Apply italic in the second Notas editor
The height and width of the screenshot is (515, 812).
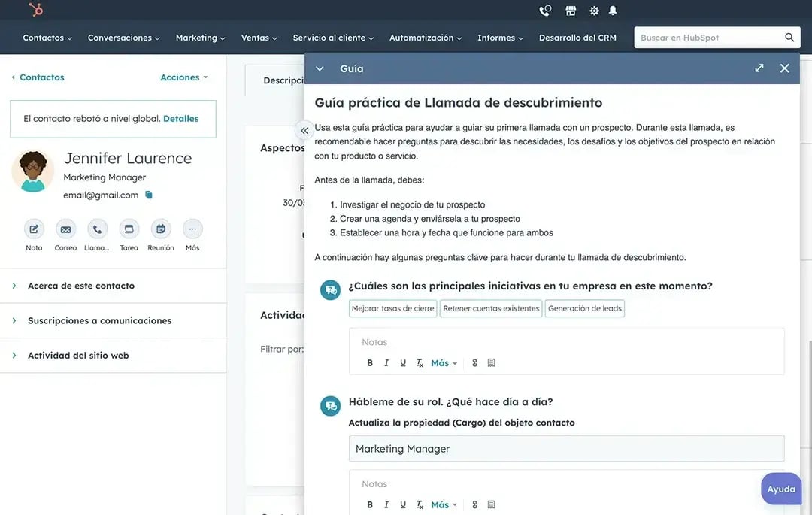pos(386,504)
